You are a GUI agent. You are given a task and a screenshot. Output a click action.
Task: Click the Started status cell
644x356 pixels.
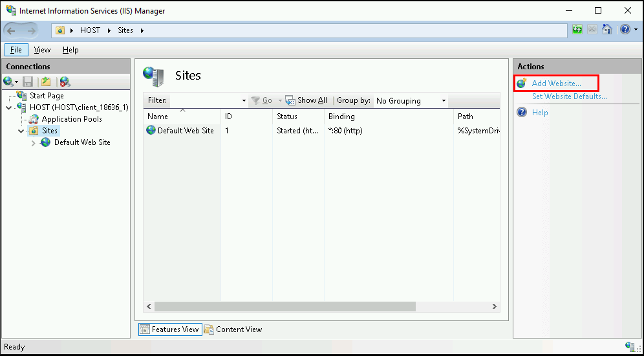[x=297, y=131]
